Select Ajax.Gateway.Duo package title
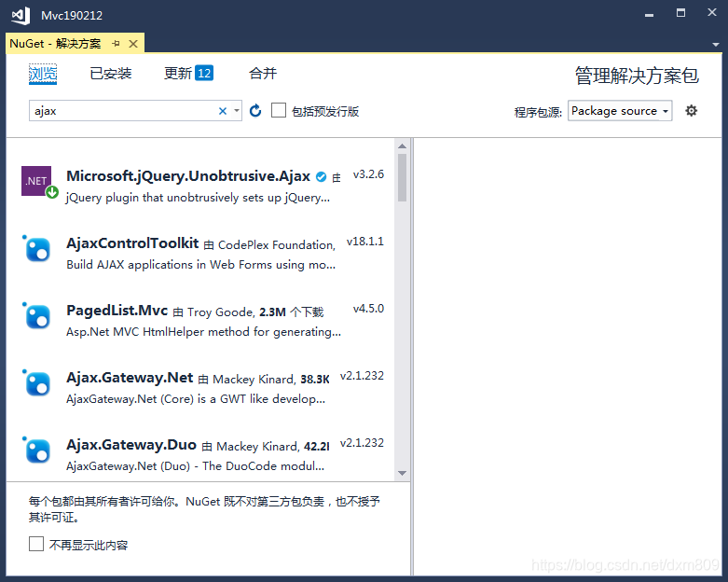 click(131, 445)
